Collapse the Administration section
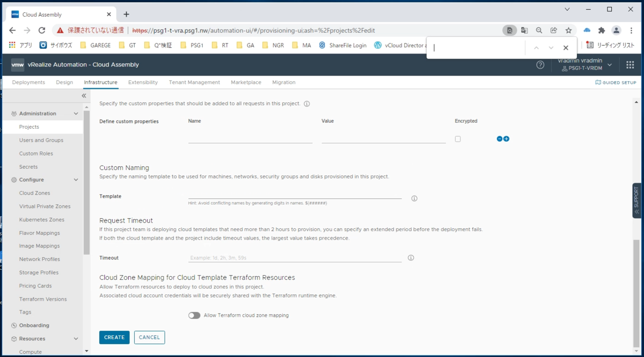Screen dimensions: 644x357 (x=76, y=114)
